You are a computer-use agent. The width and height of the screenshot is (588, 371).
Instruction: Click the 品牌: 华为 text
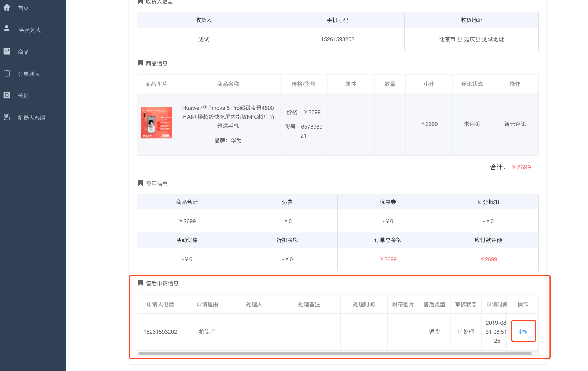pos(228,141)
